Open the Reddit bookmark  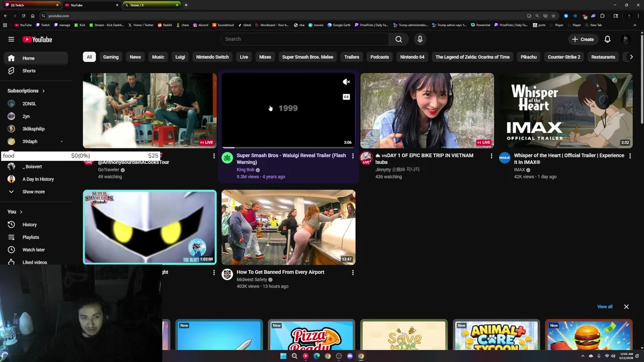pos(165,25)
